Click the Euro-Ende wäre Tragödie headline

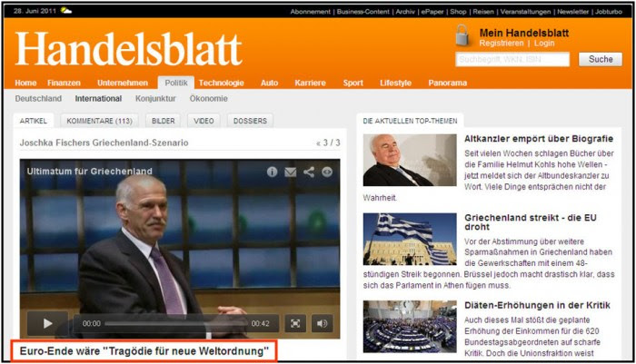pyautogui.click(x=144, y=351)
